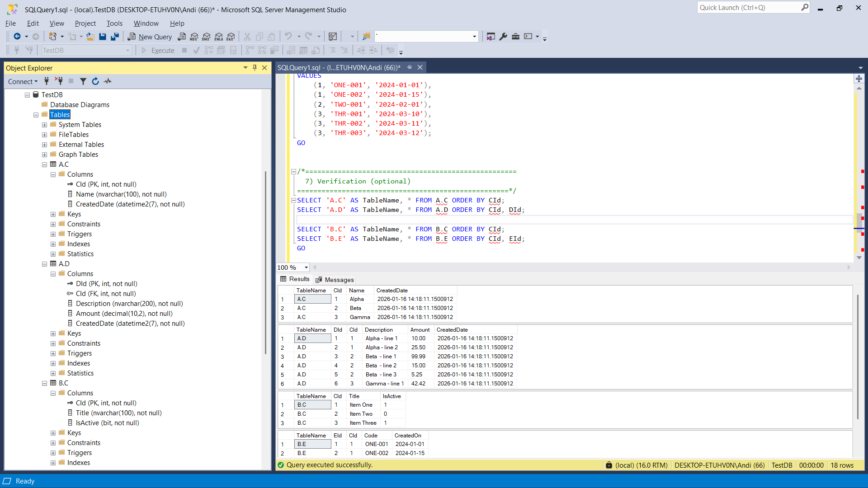Click the Save All icon

pos(115,37)
